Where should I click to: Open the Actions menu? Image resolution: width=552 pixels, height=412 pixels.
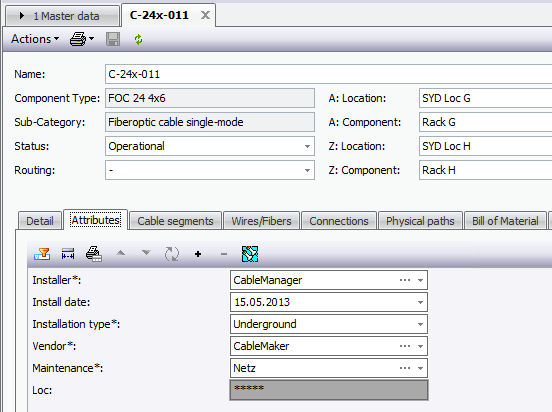pyautogui.click(x=35, y=39)
